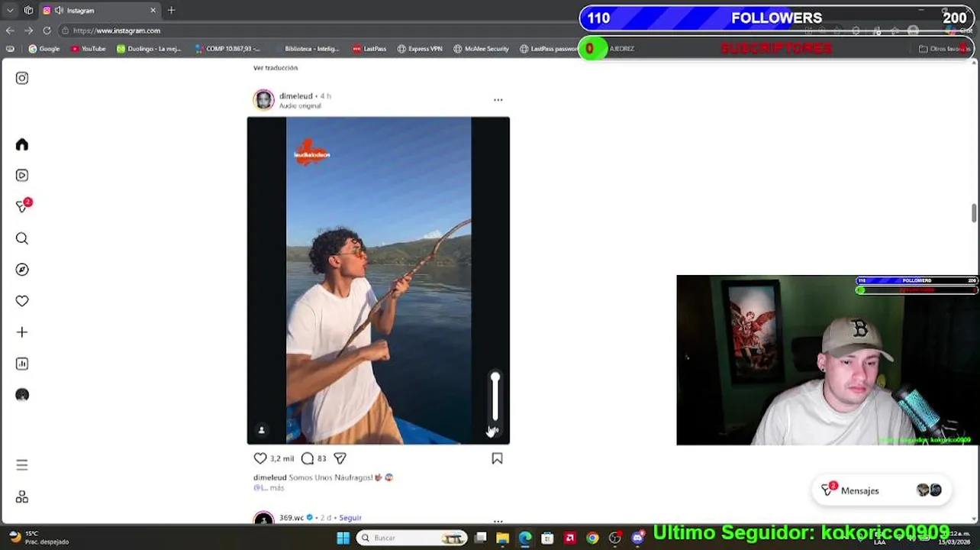Share the dimeleud post
Viewport: 980px width, 550px height.
pyautogui.click(x=340, y=458)
